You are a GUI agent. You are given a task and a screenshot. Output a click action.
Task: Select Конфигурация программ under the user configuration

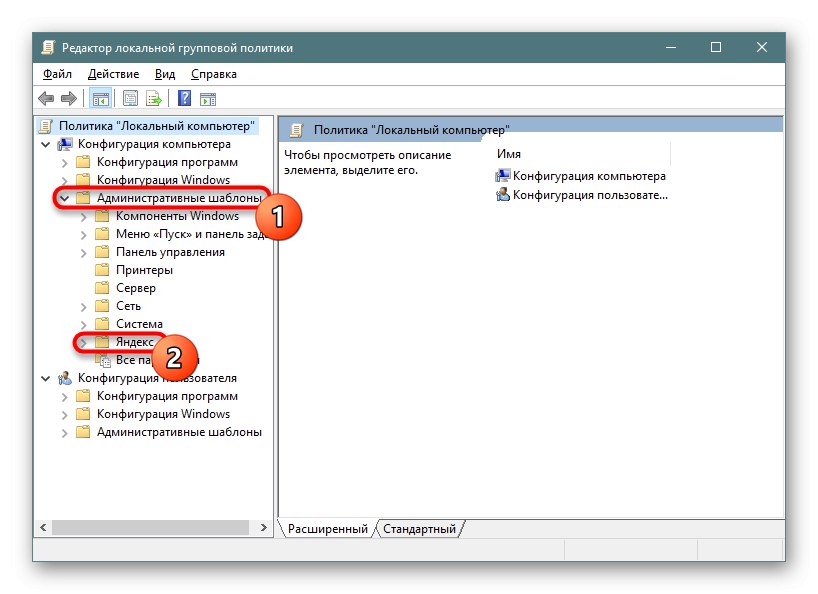pyautogui.click(x=167, y=396)
